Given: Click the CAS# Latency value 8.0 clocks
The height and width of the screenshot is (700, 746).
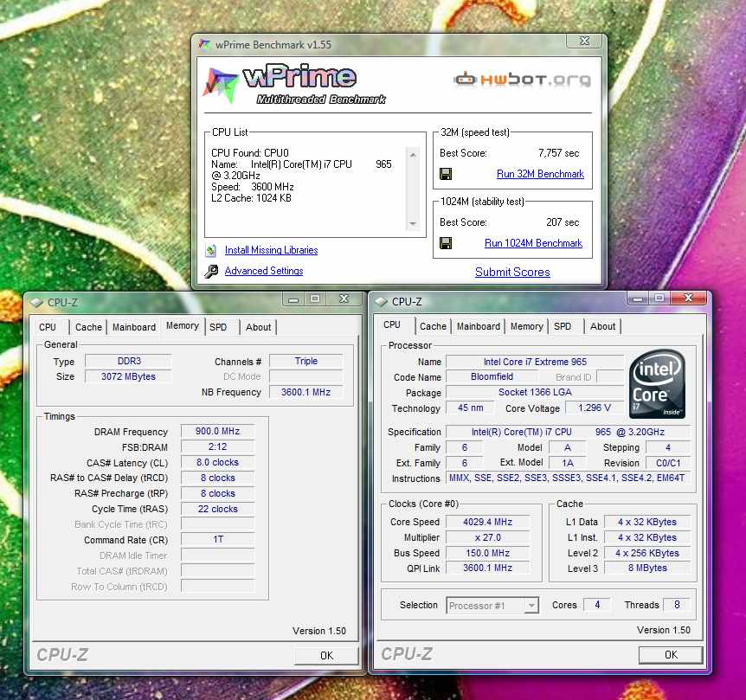Looking at the screenshot, I should coord(217,463).
